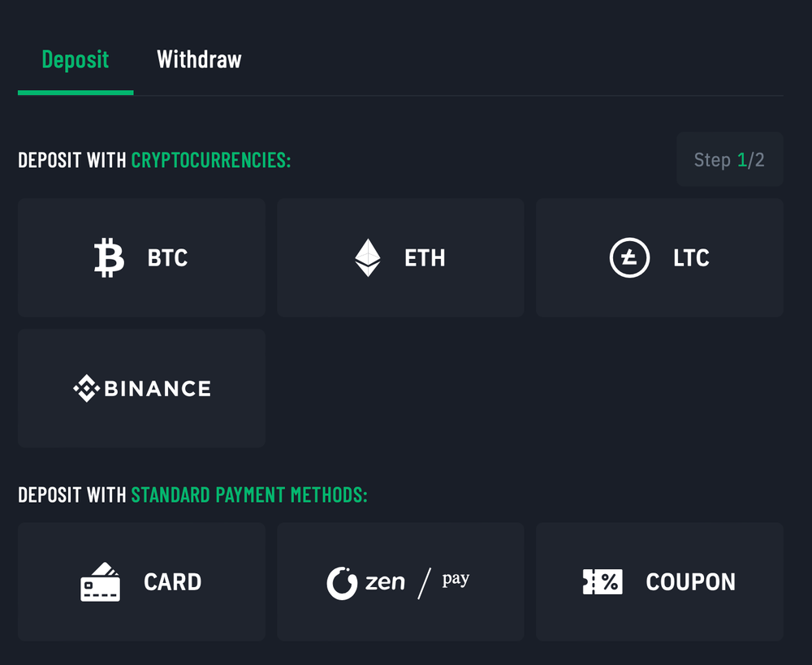Image resolution: width=812 pixels, height=665 pixels.
Task: Click the credit card icon
Action: click(x=101, y=582)
